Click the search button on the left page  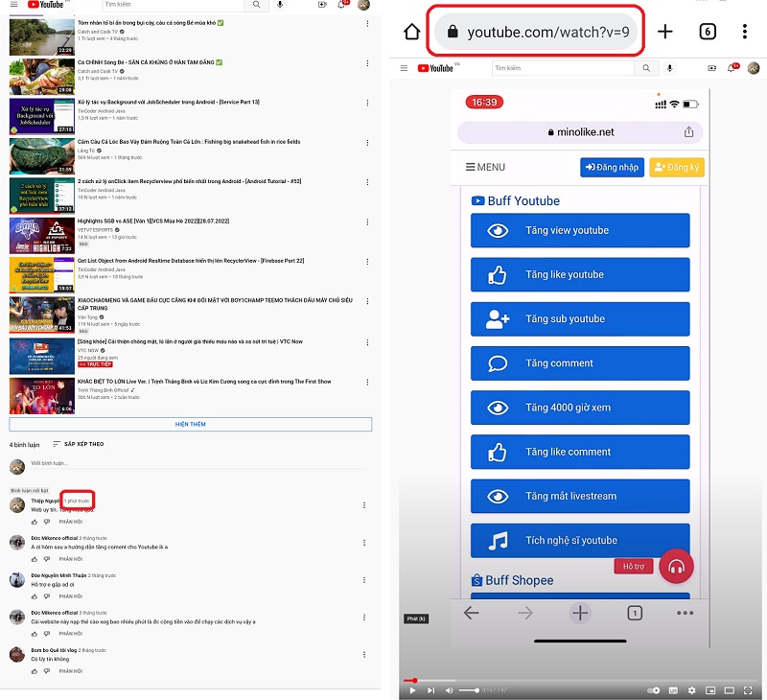(x=256, y=5)
